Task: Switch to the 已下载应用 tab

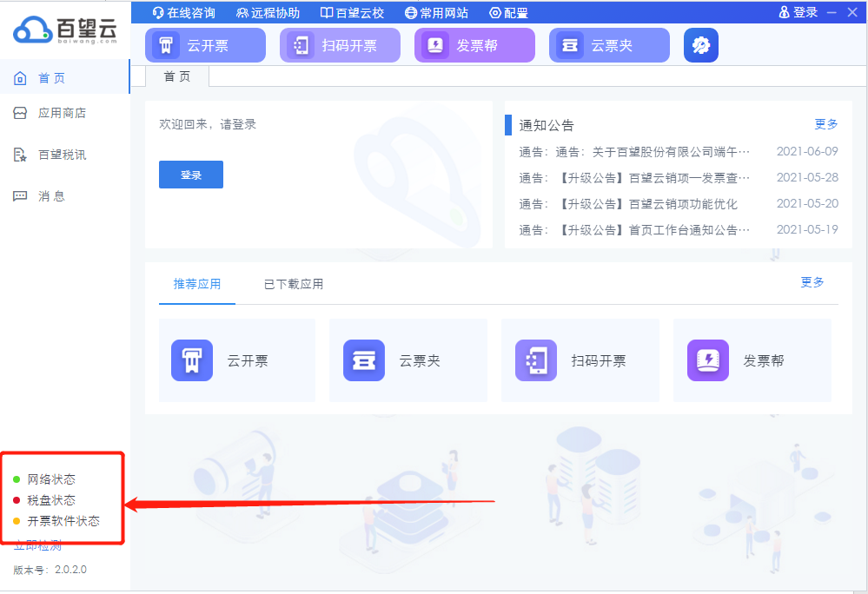Action: [x=294, y=284]
